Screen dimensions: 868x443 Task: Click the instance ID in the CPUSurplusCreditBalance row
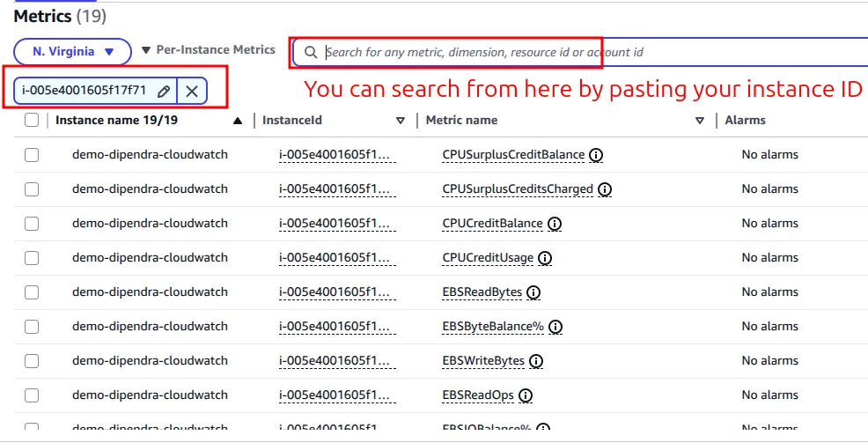click(x=337, y=155)
